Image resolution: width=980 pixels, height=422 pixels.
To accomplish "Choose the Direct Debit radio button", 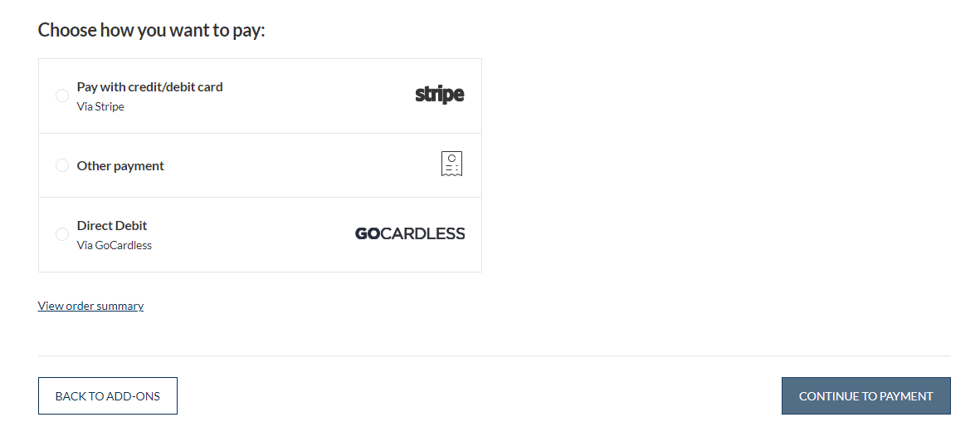I will pyautogui.click(x=62, y=234).
